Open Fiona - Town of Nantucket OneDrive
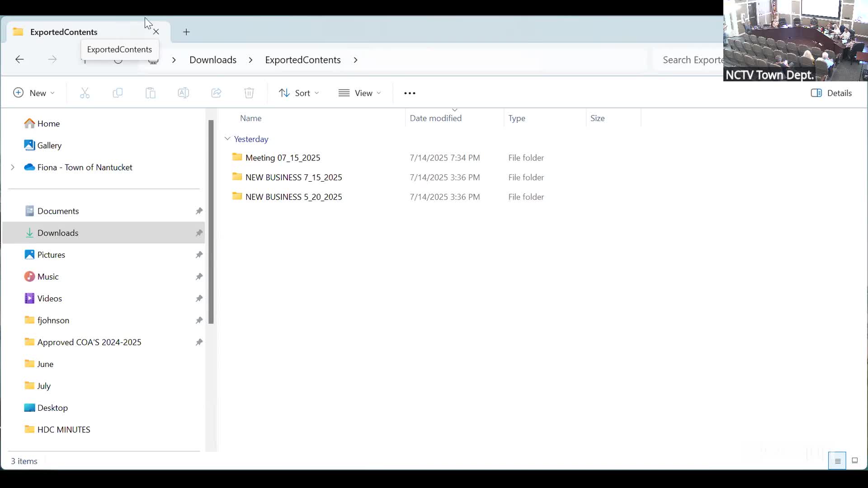 pos(78,167)
